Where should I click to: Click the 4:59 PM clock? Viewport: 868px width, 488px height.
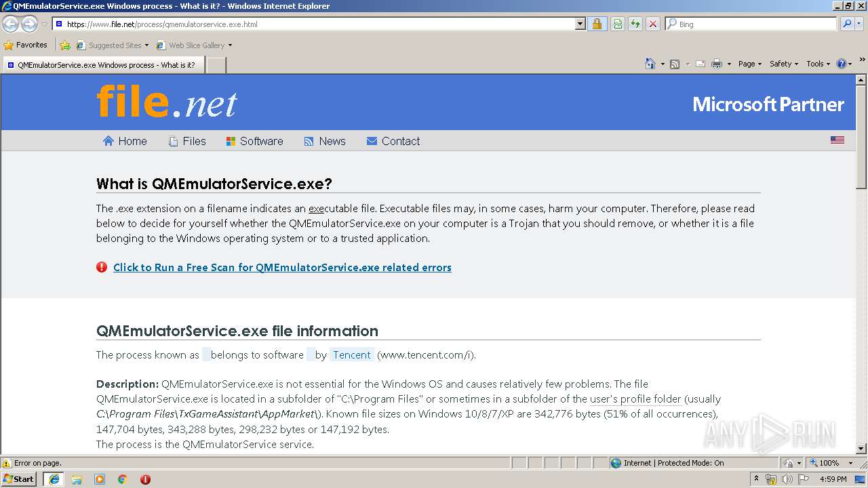pos(833,479)
